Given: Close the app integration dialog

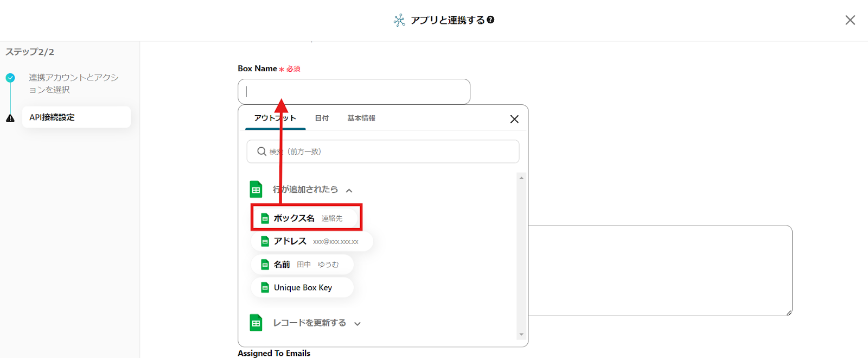Looking at the screenshot, I should pos(850,20).
